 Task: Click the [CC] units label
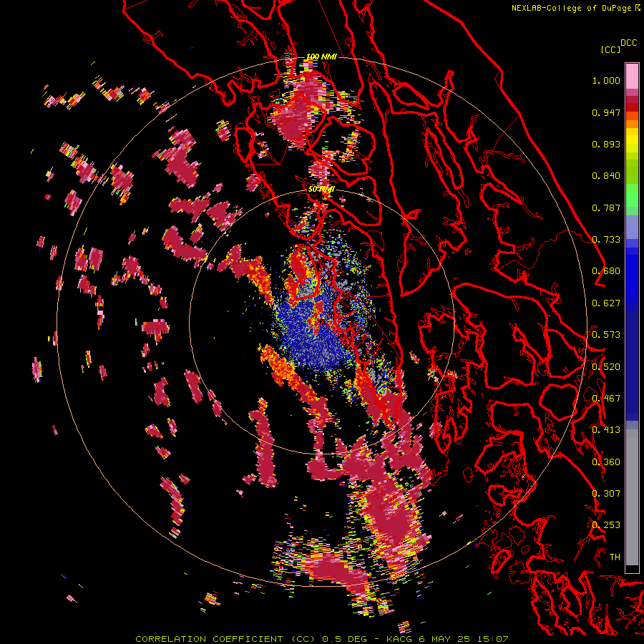(611, 49)
